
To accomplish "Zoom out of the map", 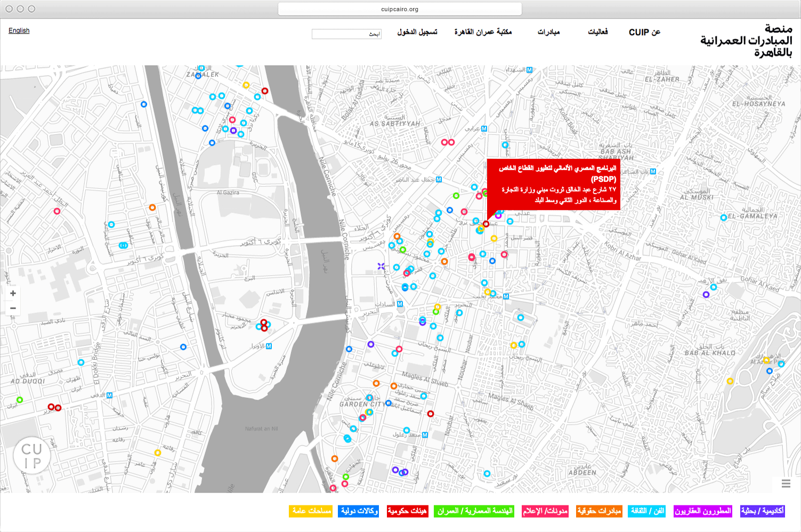I will pos(13,308).
